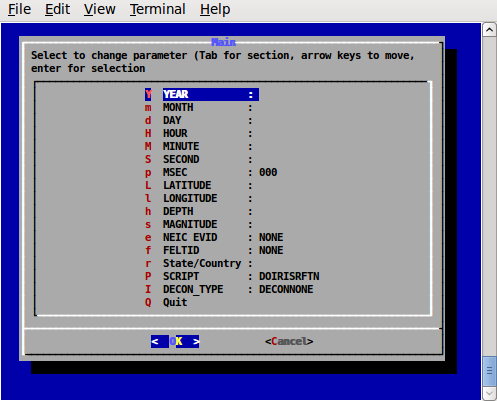Select DECON_TYPE entry DECONNONE
497x401 pixels.
tap(229, 289)
